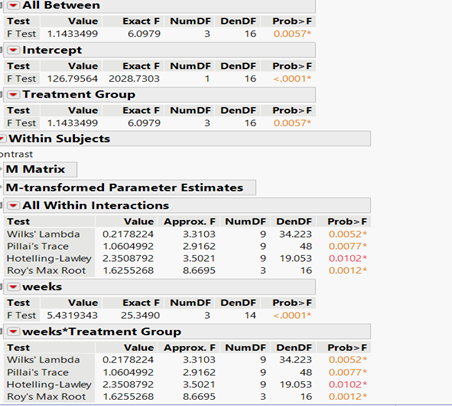Select Pillai's Trace row label in All Within Interactions
Screen dimensions: 452x406
coord(38,247)
